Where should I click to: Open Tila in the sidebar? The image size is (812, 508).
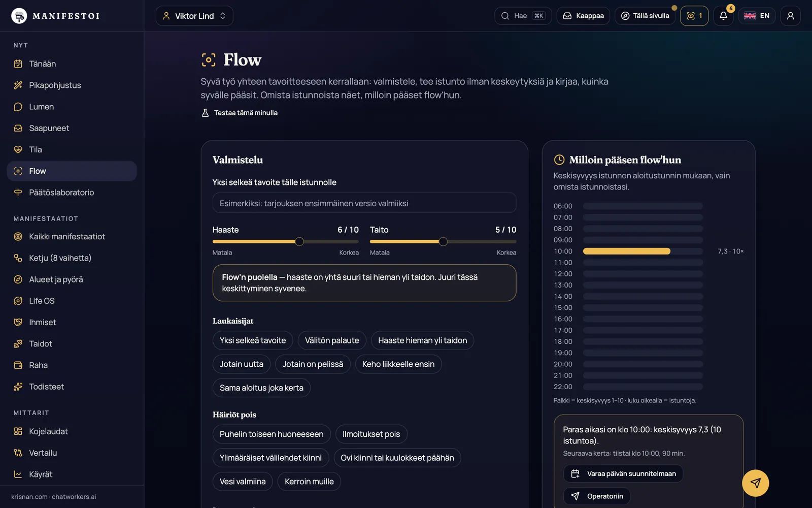[72, 149]
